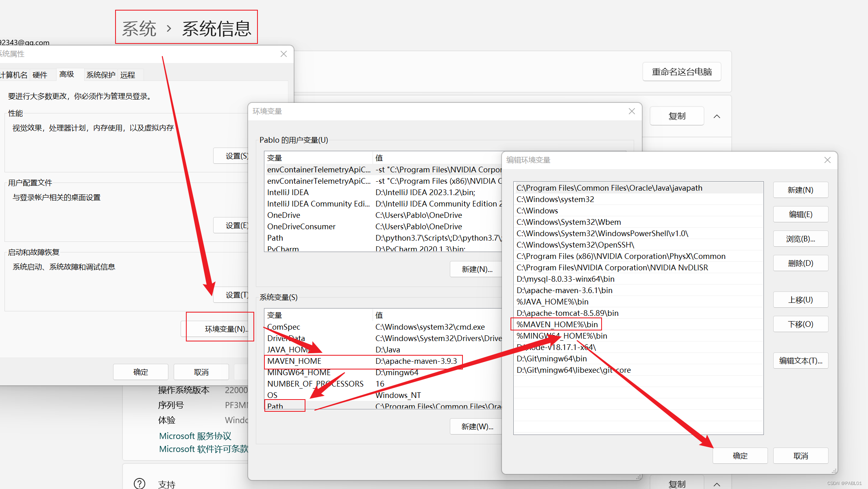The width and height of the screenshot is (868, 489).
Task: Select C:\Windows\System32\Wbem entry
Action: click(638, 222)
